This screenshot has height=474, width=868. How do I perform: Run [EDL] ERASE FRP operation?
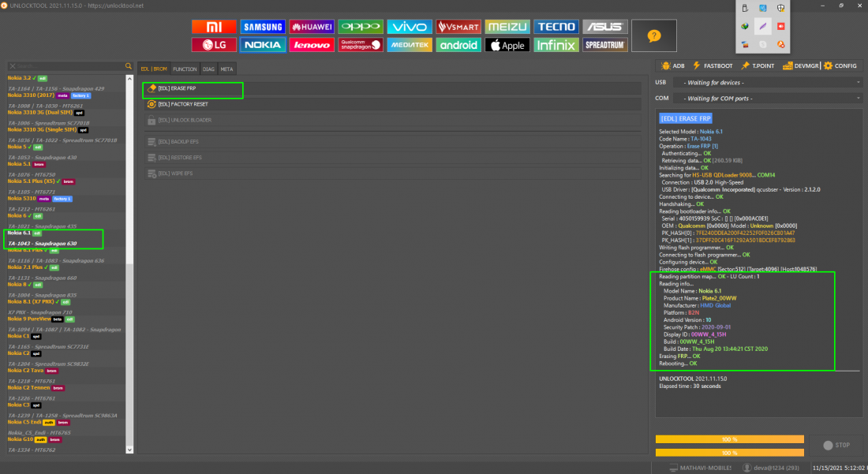[x=392, y=88]
